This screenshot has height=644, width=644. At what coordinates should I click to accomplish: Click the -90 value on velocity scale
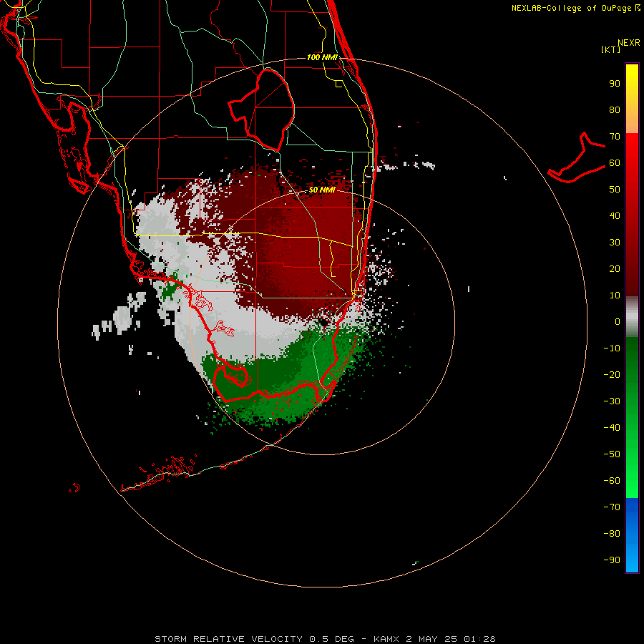612,560
